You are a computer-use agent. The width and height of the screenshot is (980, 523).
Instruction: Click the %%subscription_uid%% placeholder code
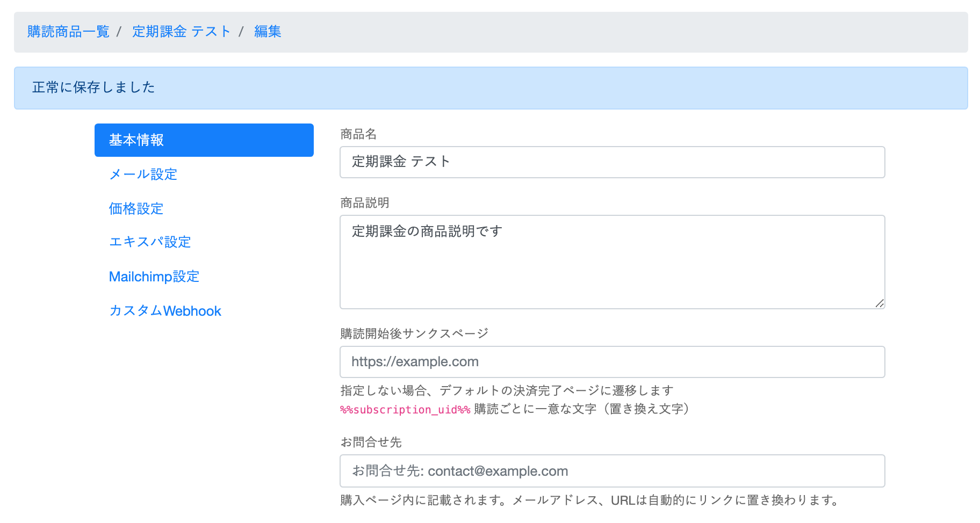[x=405, y=410]
